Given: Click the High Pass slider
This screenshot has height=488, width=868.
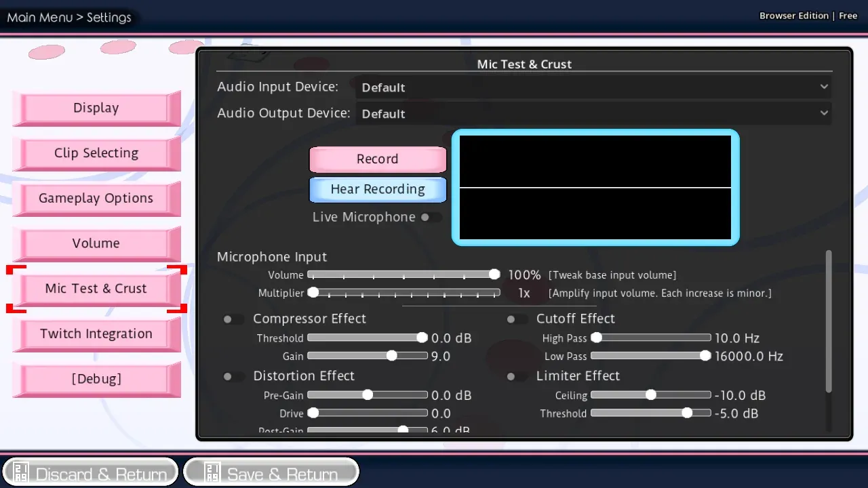Looking at the screenshot, I should tap(651, 338).
